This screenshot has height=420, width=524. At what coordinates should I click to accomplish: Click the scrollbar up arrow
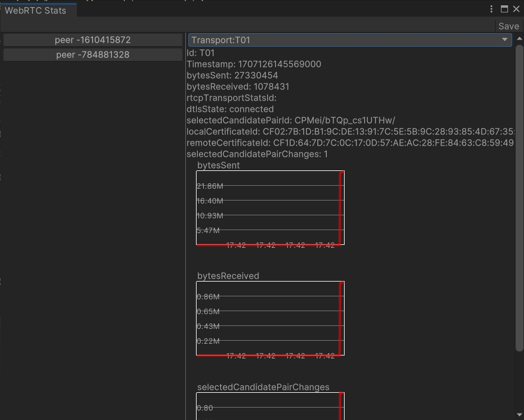pos(519,39)
